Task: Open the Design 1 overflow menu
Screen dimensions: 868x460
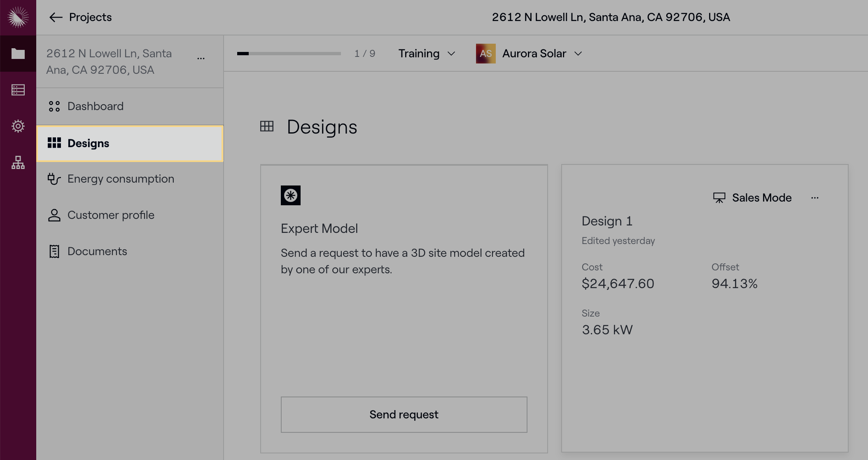Action: tap(815, 197)
